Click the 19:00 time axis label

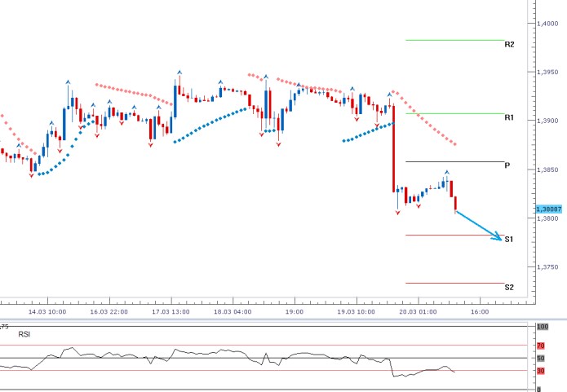pyautogui.click(x=295, y=312)
